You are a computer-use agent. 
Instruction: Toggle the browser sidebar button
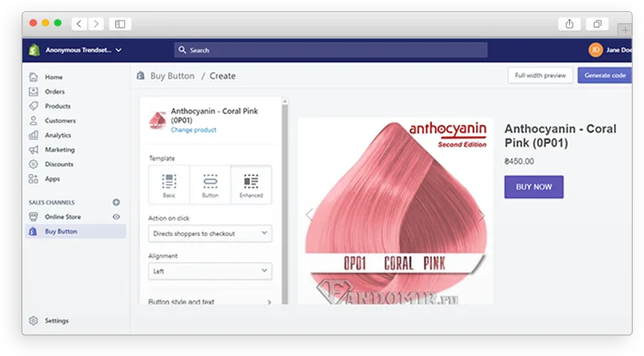tap(120, 24)
